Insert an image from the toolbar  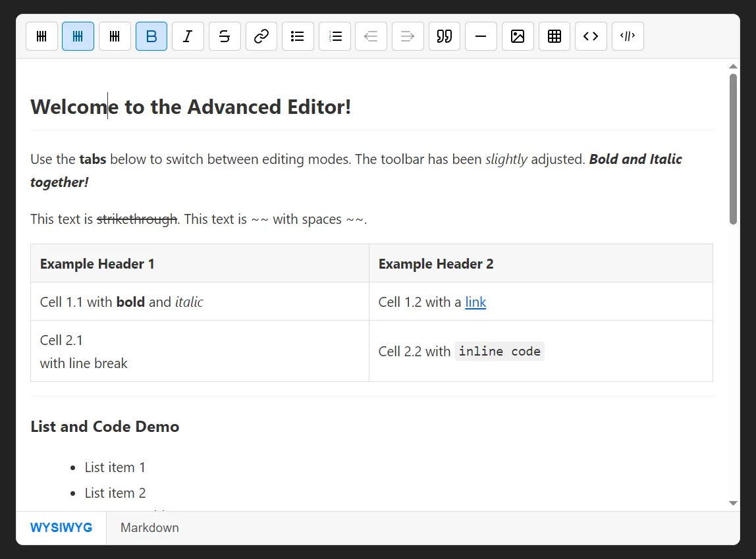click(518, 36)
